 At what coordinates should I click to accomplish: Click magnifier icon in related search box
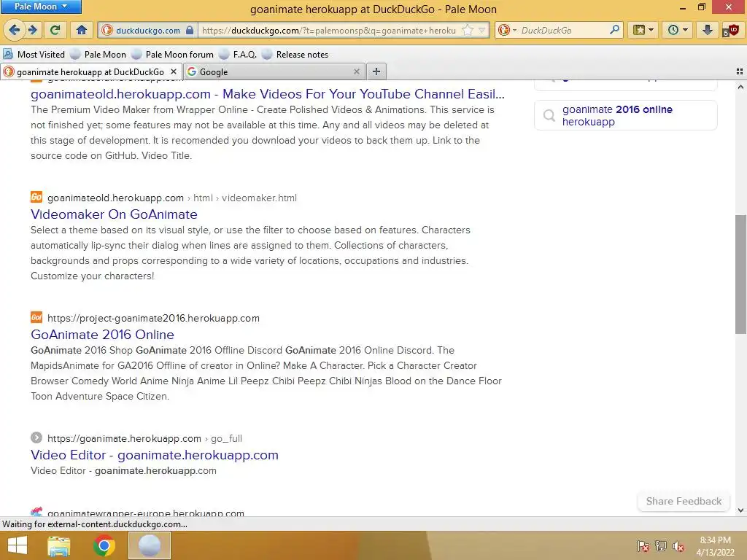click(549, 115)
